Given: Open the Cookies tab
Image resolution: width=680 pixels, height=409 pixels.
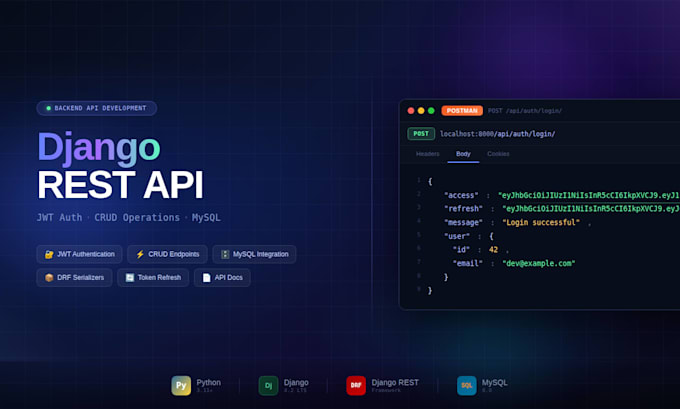Looking at the screenshot, I should (498, 154).
